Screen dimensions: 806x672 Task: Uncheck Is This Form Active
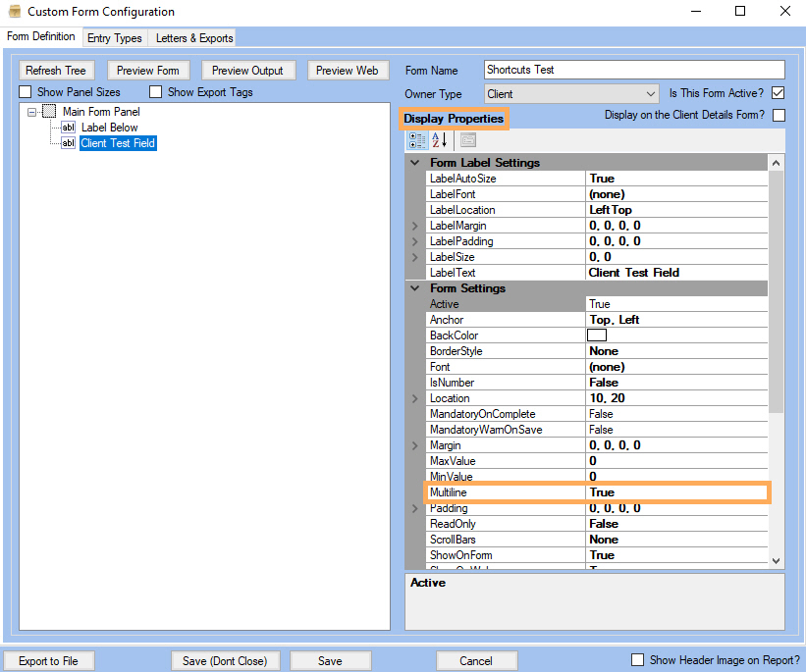pos(777,93)
